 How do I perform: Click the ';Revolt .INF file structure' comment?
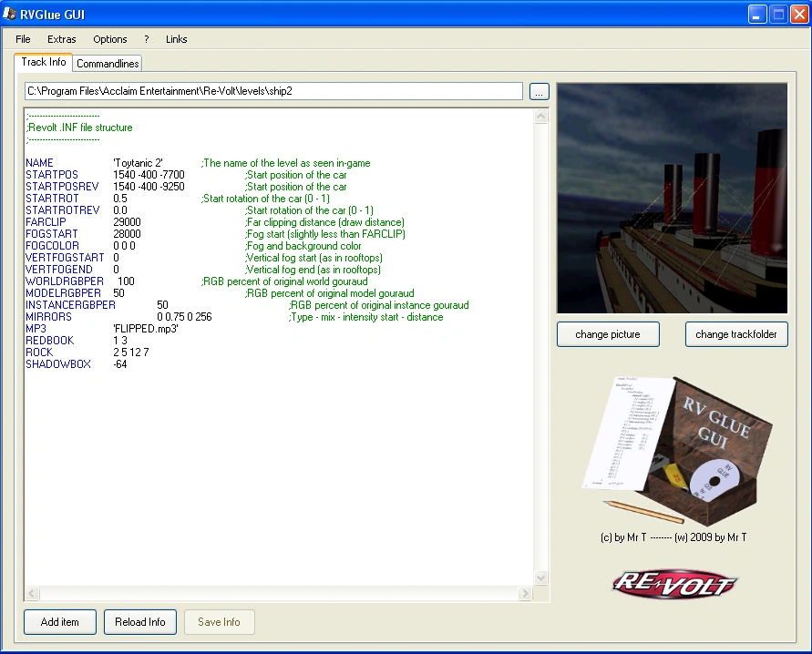click(79, 128)
